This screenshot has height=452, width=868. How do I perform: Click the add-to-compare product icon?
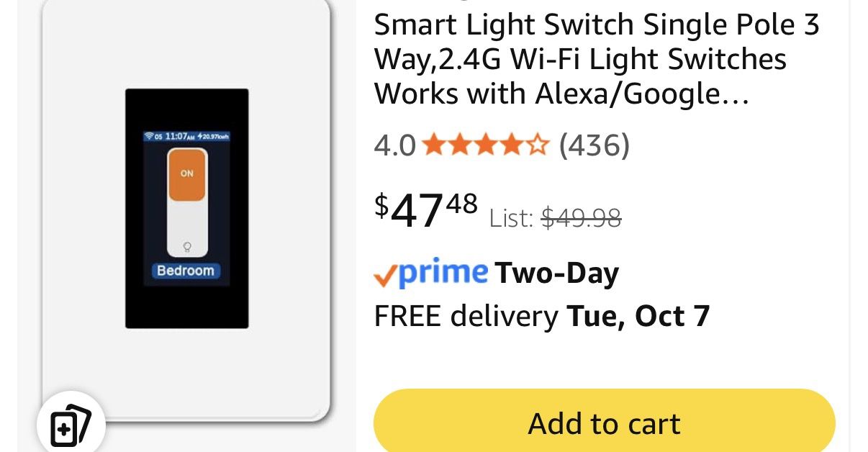pos(70,425)
